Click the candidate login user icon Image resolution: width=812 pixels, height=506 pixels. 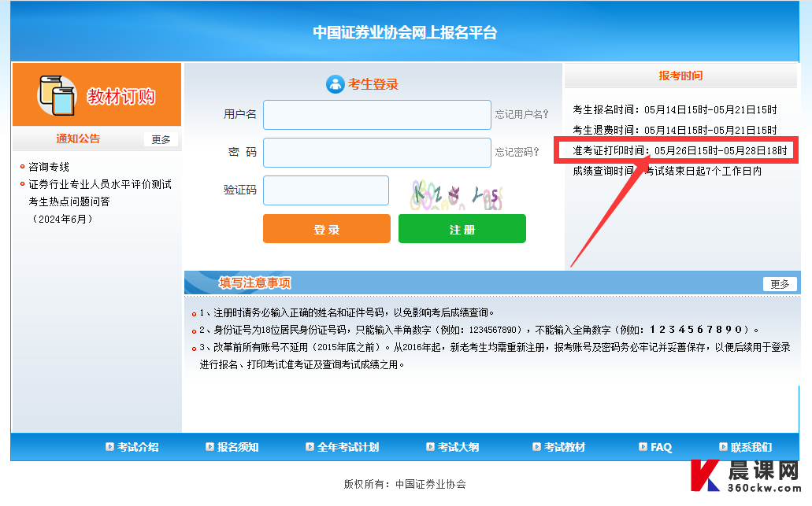[x=335, y=84]
